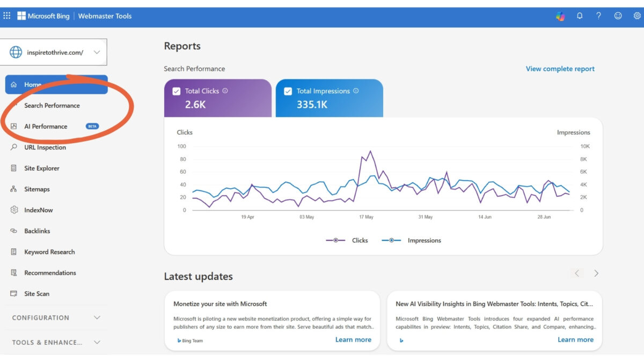Screen dimensions: 644x362
Task: Open the app launcher grid icon
Action: [x=7, y=16]
